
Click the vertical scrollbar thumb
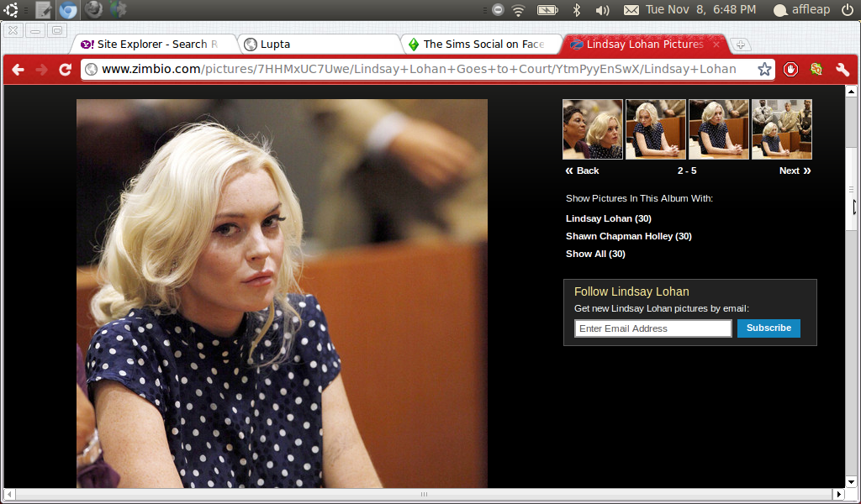coord(851,189)
